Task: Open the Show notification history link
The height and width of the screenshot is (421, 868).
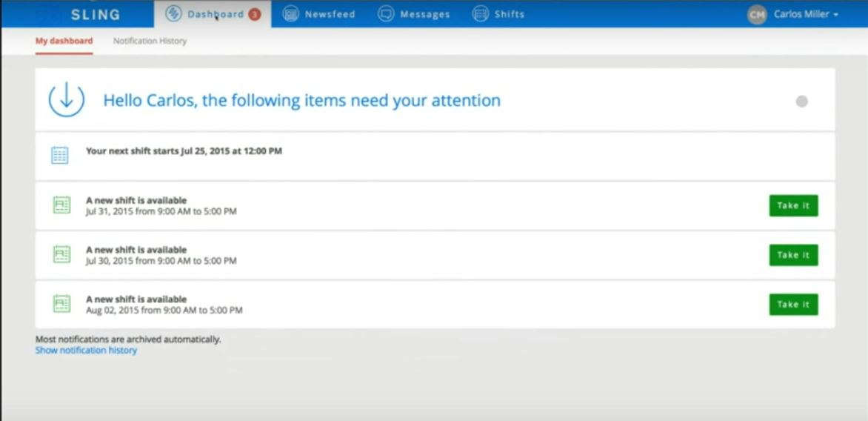Action: point(86,351)
